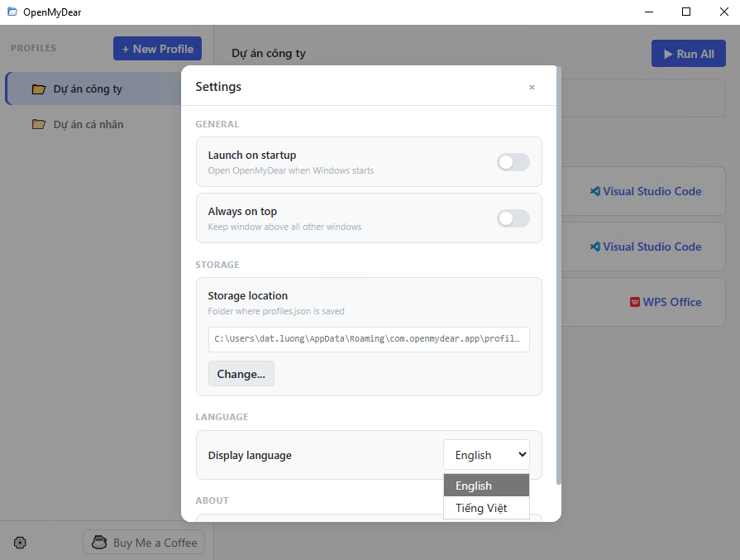The image size is (740, 560).
Task: Close the Settings dialog with the X
Action: pos(532,88)
